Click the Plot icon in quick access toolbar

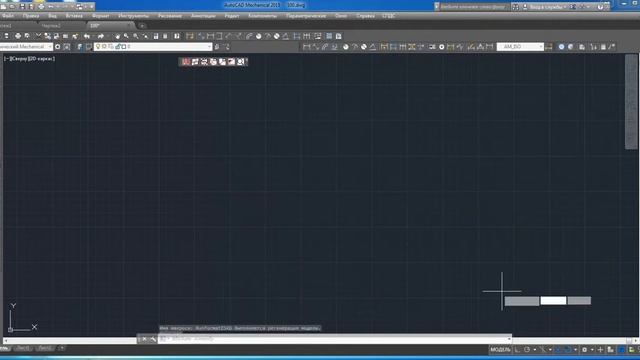(41, 7)
